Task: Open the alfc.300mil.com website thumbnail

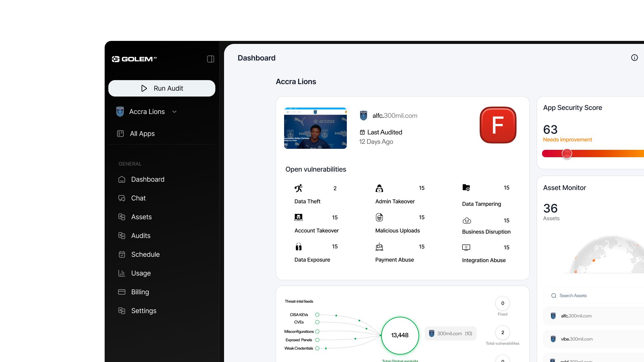Action: (315, 128)
